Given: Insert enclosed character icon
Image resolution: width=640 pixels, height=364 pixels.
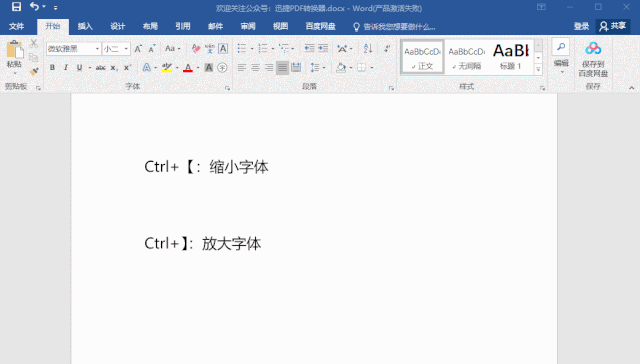Looking at the screenshot, I should tap(222, 67).
